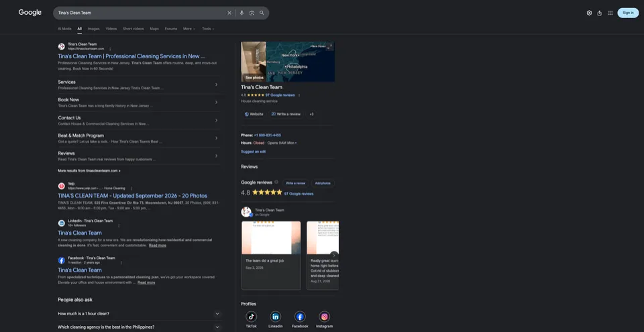644x332 pixels.
Task: Click in the search input field
Action: [x=140, y=13]
